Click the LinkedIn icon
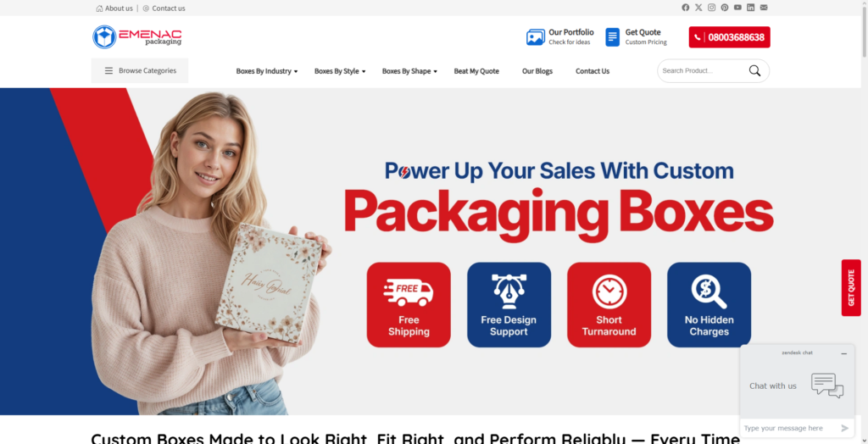This screenshot has height=444, width=868. [x=751, y=8]
